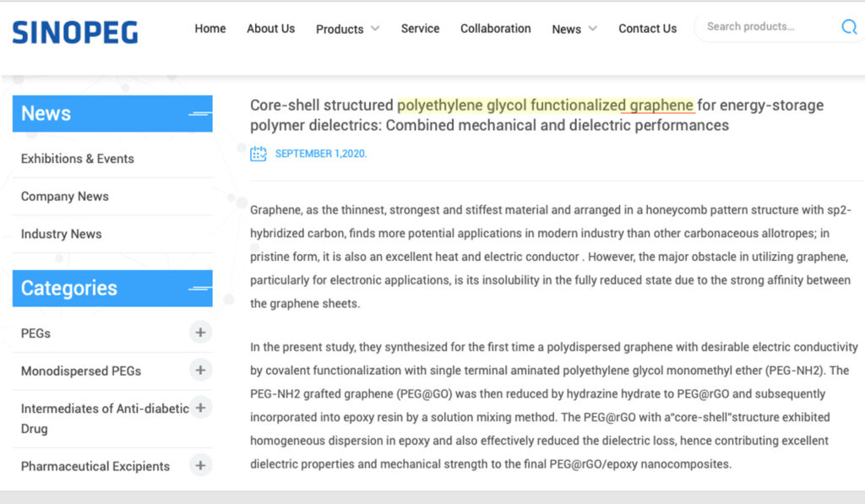Click paragraph starting 'Graphene, as the thinnest'
This screenshot has width=865, height=504.
click(551, 257)
